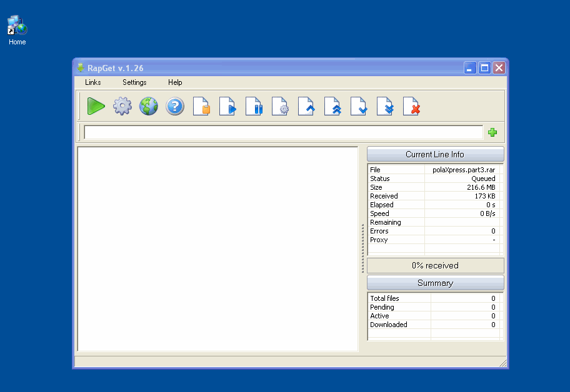The height and width of the screenshot is (392, 570).
Task: Click the Status row label
Action: (x=379, y=179)
